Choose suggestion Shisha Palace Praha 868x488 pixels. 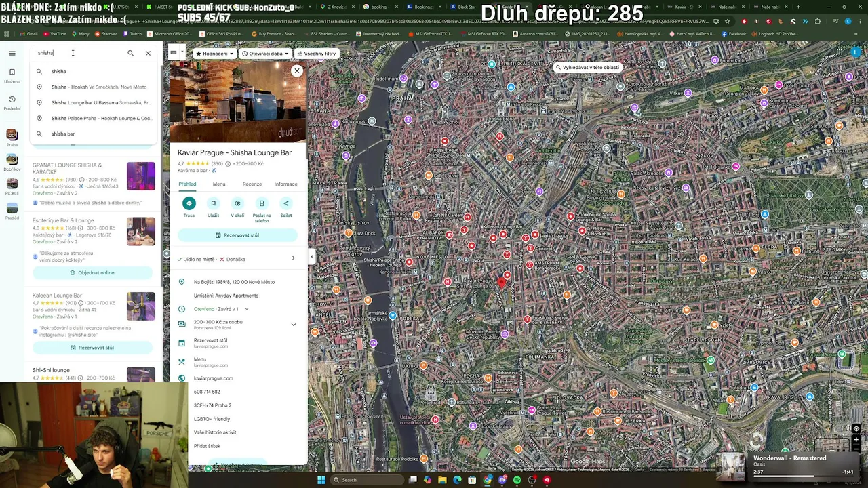(x=94, y=118)
